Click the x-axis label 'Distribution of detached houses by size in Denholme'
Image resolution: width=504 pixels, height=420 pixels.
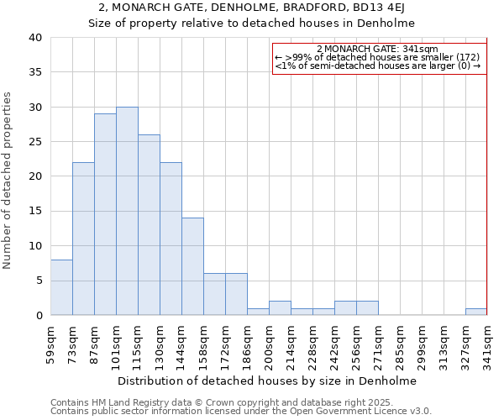click(x=267, y=381)
